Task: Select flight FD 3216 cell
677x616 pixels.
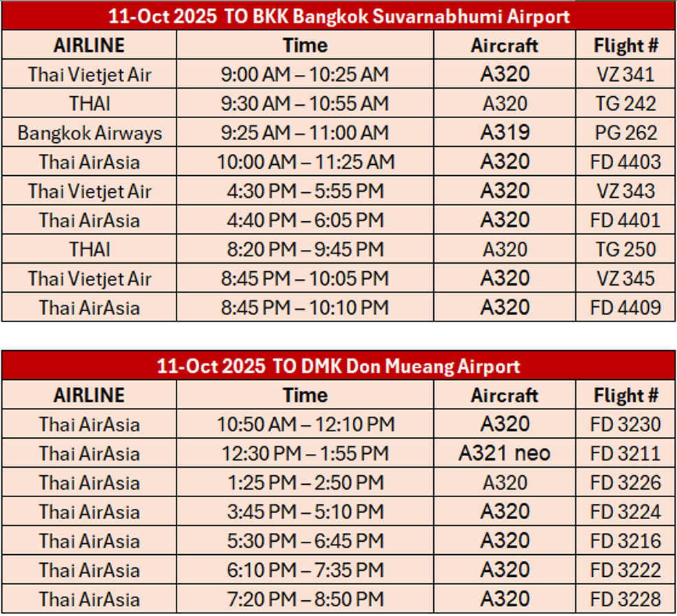Action: pyautogui.click(x=626, y=540)
